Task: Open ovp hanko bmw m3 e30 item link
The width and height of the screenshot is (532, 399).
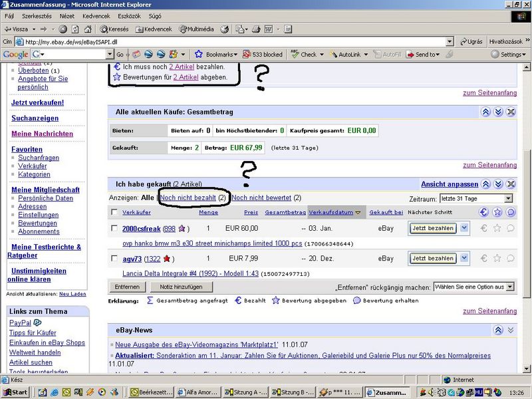Action: [x=212, y=243]
